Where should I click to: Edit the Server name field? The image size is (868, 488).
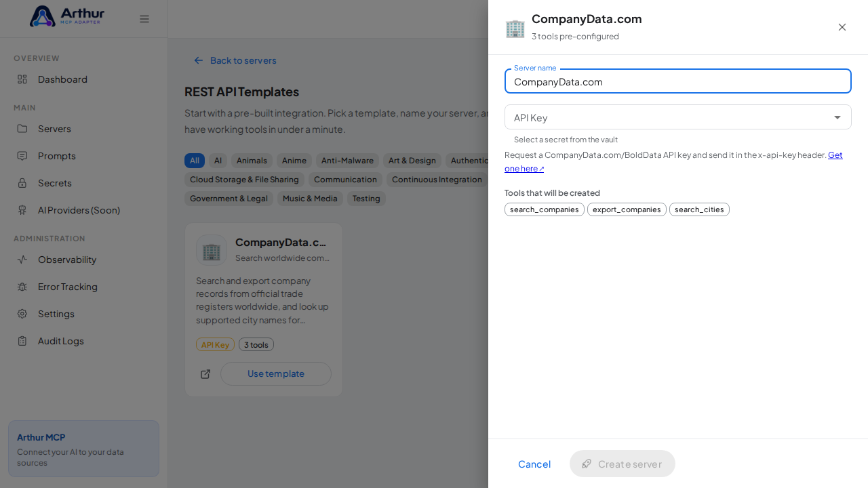(678, 81)
